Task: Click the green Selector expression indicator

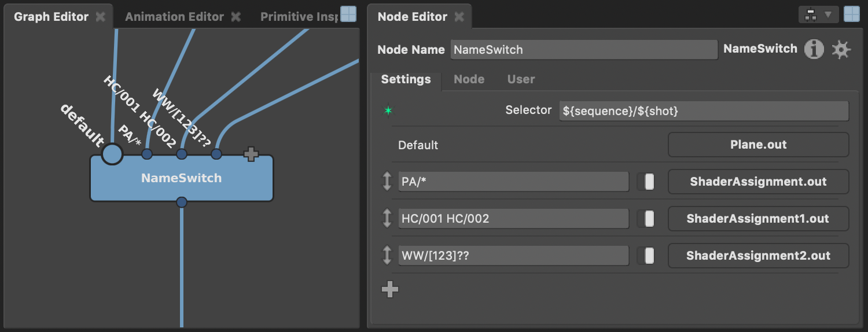Action: pos(388,110)
